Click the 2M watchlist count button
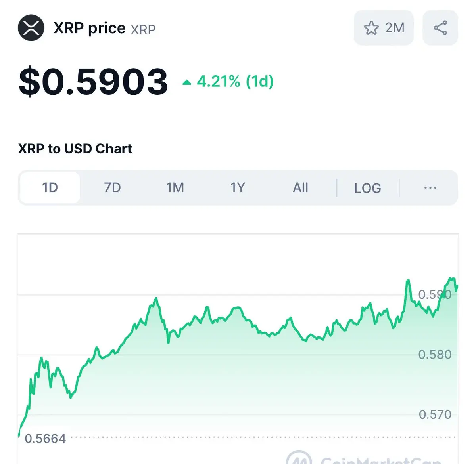 click(384, 28)
